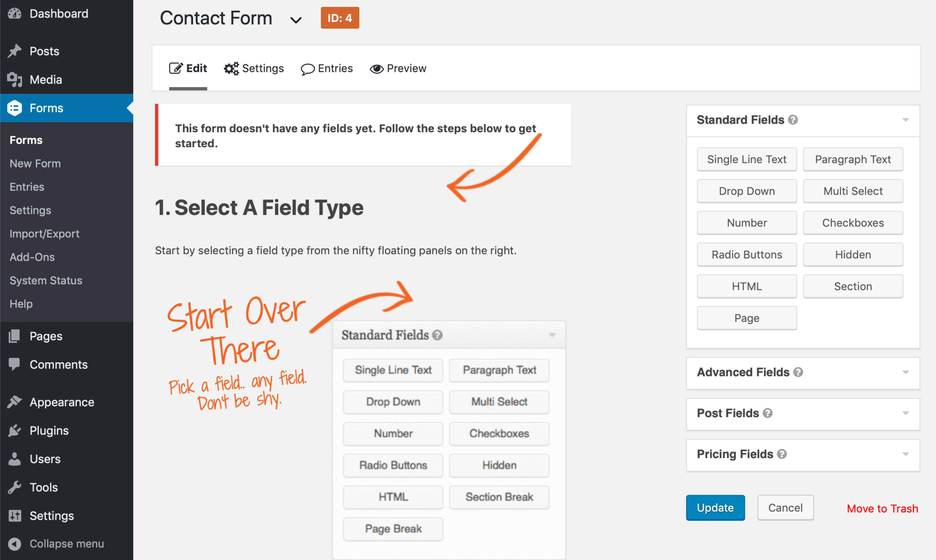Open the form Preview tab
This screenshot has width=936, height=560.
click(398, 69)
